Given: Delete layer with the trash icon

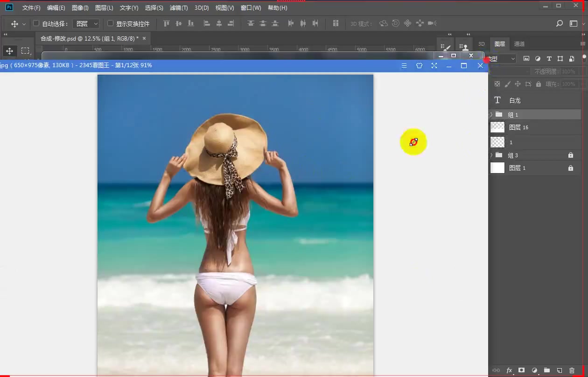Looking at the screenshot, I should 572,370.
